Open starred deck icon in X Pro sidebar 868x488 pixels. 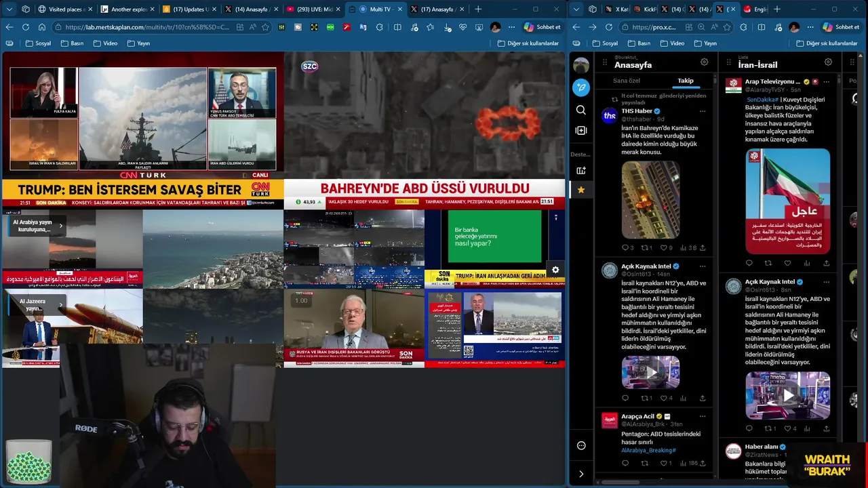point(581,190)
